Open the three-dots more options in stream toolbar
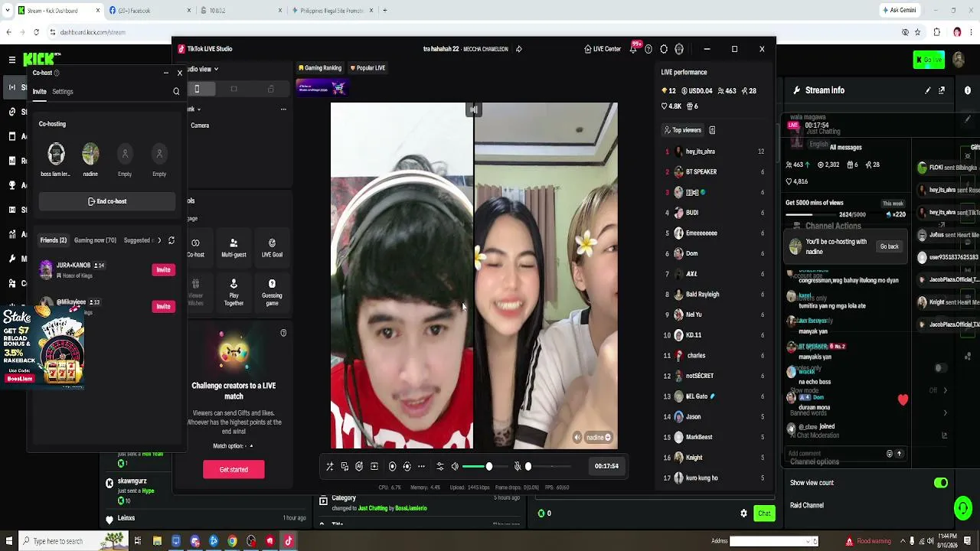The image size is (980, 551). click(421, 466)
